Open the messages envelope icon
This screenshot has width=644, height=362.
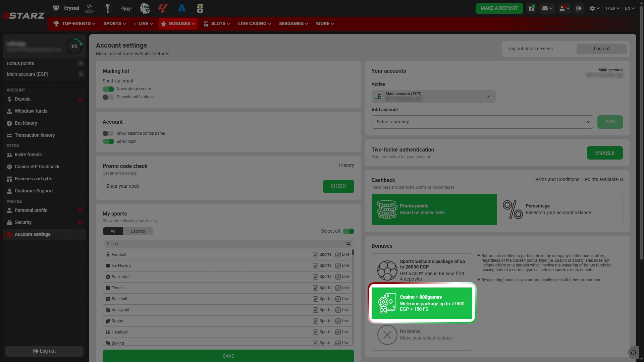pos(547,8)
